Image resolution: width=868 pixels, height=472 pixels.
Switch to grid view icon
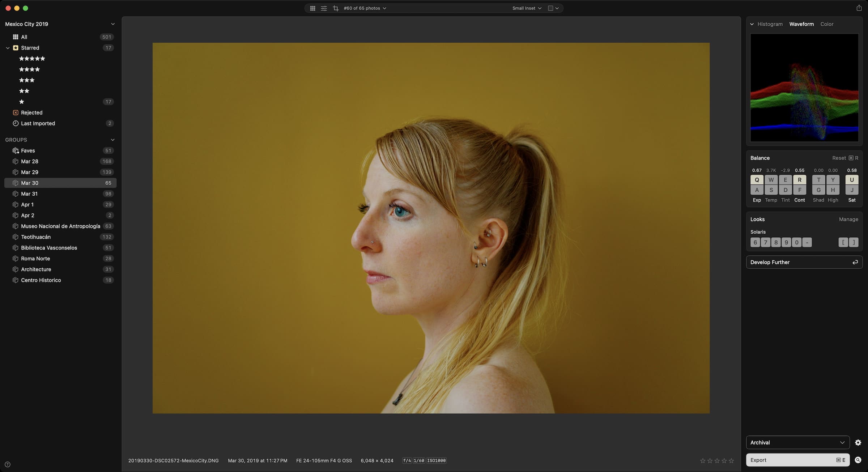tap(312, 8)
